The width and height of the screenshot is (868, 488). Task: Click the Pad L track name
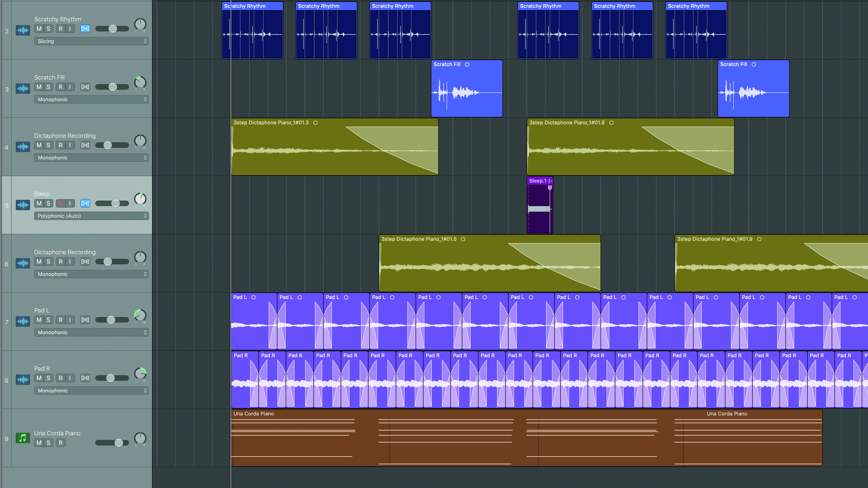(x=42, y=311)
